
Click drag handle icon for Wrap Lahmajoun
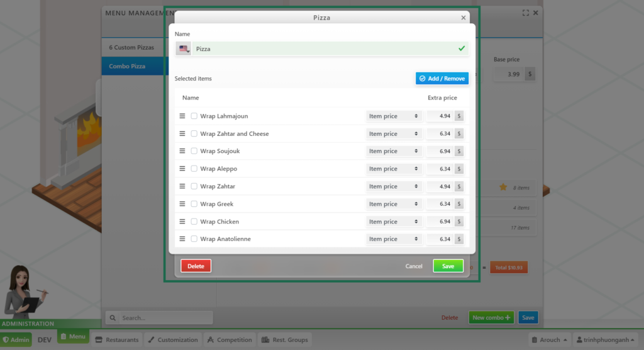click(x=182, y=116)
